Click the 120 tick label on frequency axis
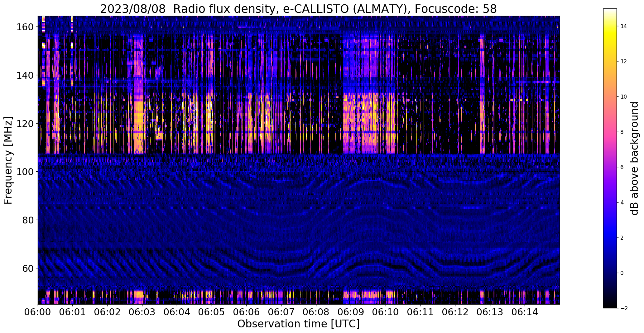 (25, 124)
